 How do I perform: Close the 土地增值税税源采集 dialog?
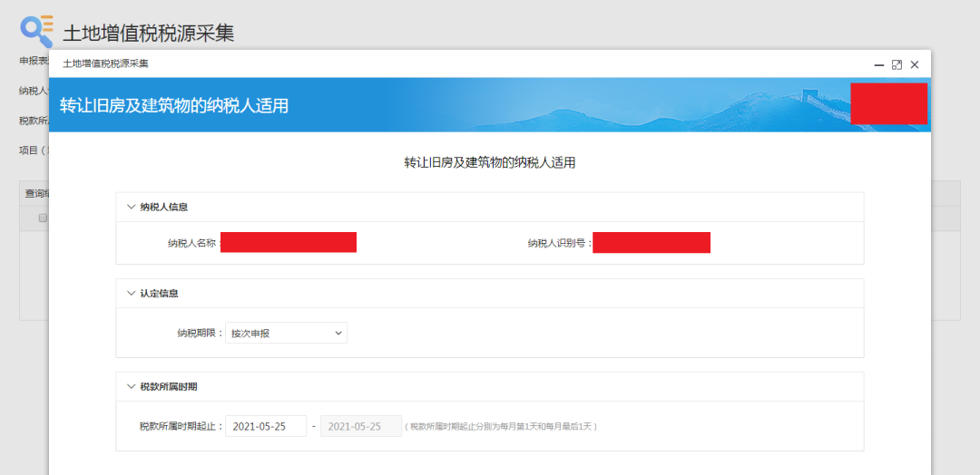coord(915,64)
